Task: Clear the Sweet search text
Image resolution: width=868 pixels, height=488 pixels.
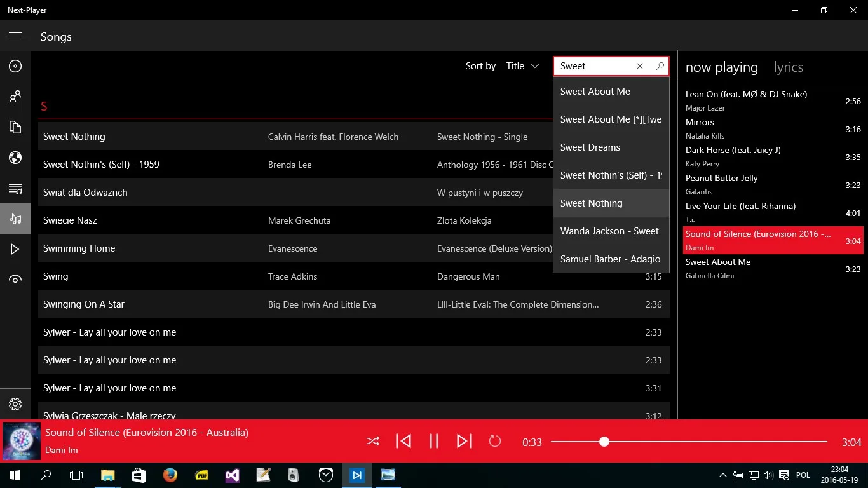Action: point(640,66)
